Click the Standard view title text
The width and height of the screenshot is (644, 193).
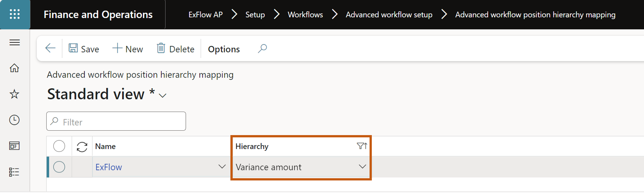click(96, 94)
